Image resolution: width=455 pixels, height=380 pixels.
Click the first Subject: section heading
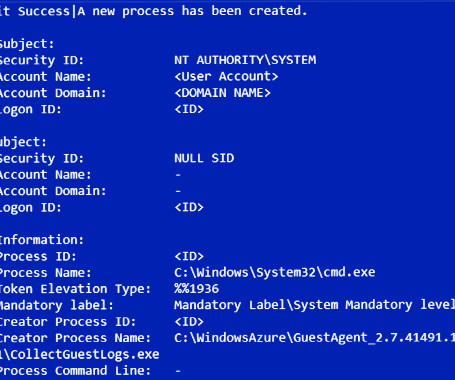pos(27,44)
